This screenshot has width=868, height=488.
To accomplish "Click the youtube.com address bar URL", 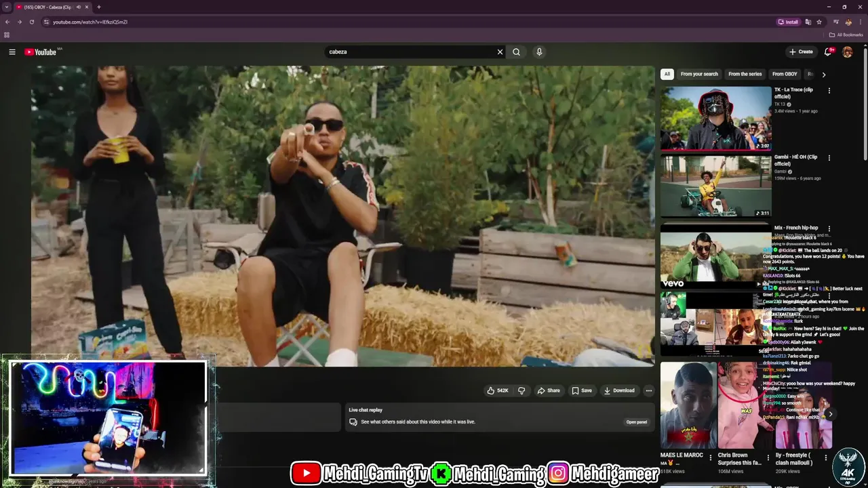I will coord(90,22).
